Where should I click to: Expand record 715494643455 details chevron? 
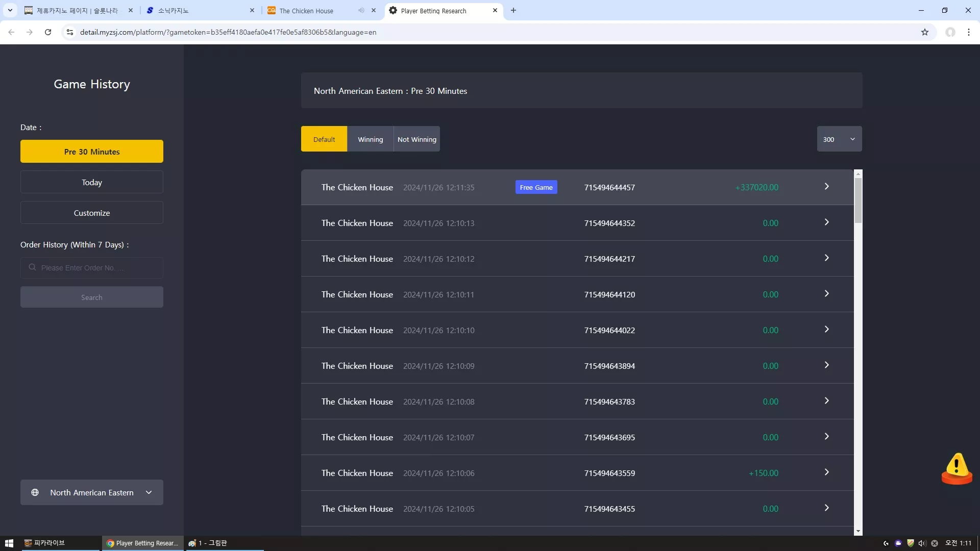point(826,508)
